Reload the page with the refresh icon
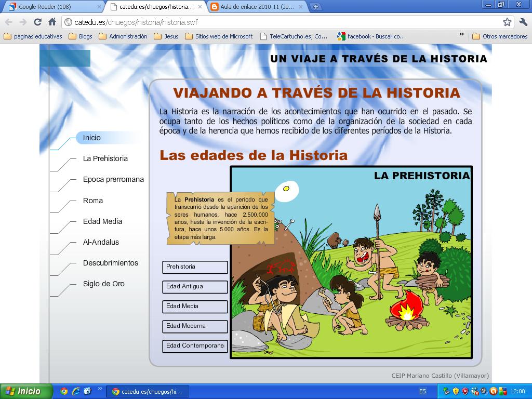532x399 pixels. (x=37, y=22)
